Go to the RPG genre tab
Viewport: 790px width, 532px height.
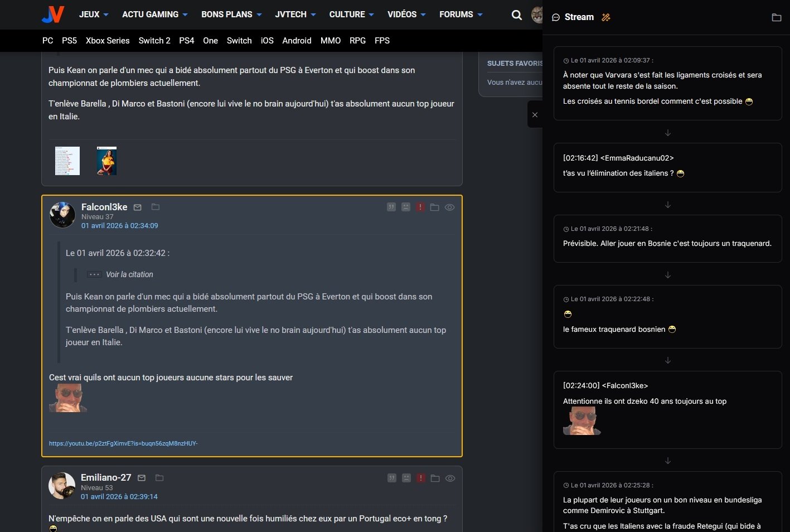coord(358,41)
